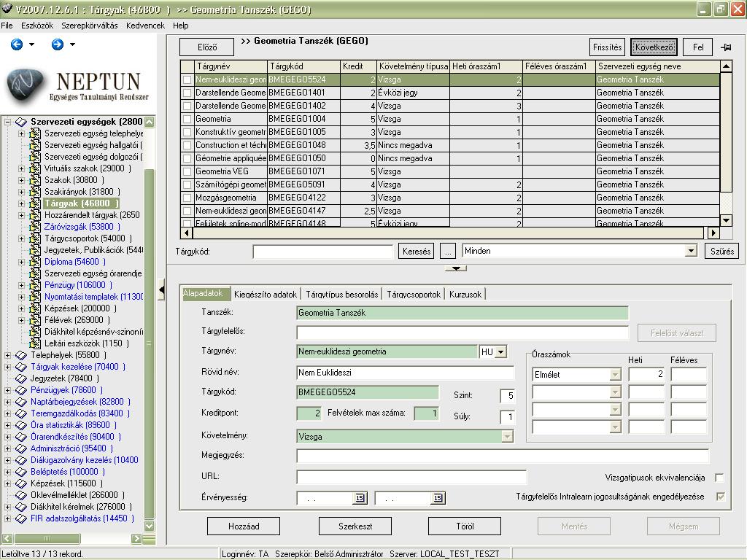The width and height of the screenshot is (747, 560).
Task: Tick checkbox for BMEGEGO1402 row
Action: 187,106
